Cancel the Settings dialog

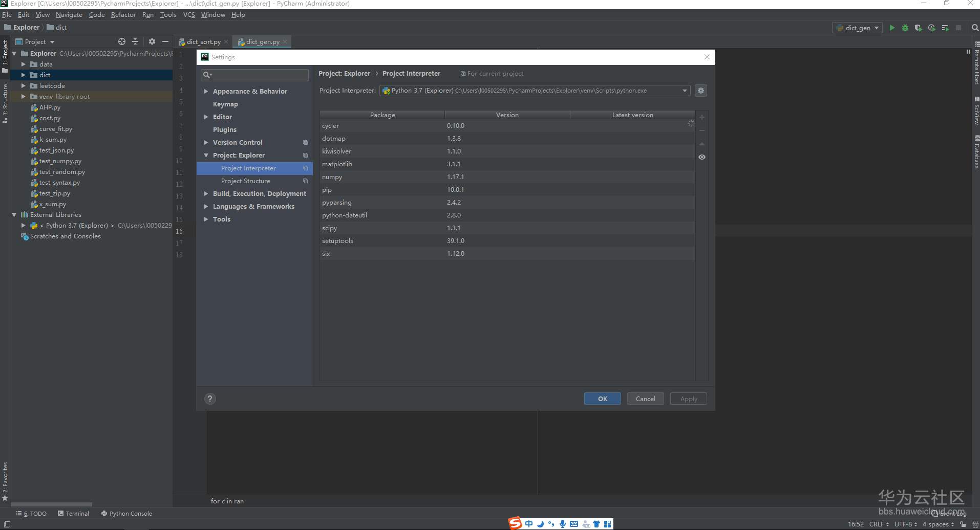click(646, 399)
